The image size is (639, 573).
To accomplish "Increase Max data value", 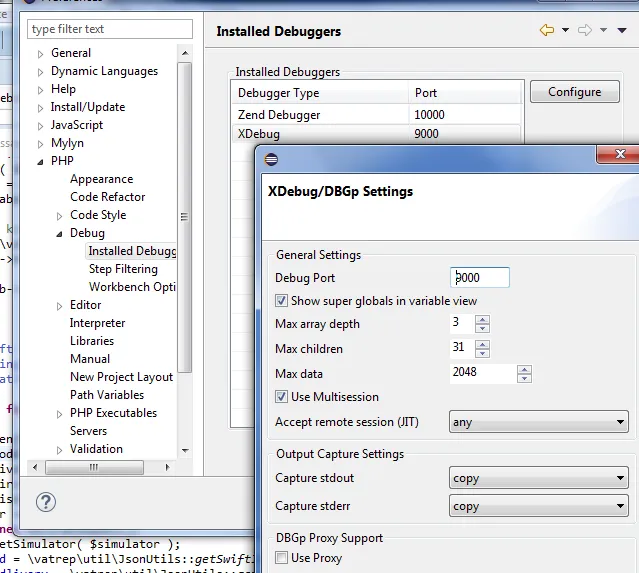I will [524, 370].
